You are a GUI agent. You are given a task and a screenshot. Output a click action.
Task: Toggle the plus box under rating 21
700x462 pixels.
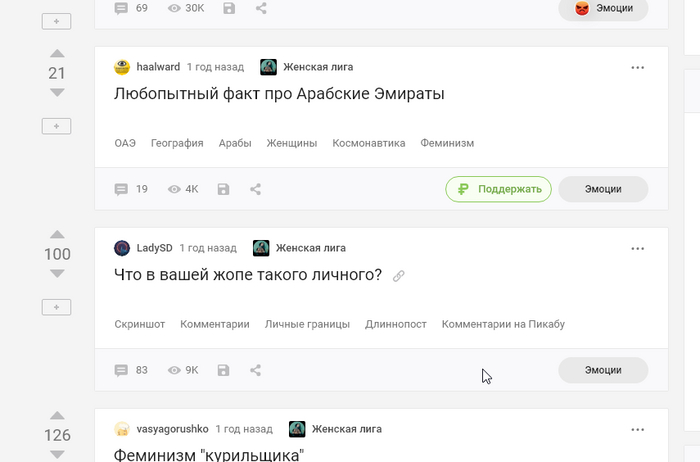(x=56, y=126)
